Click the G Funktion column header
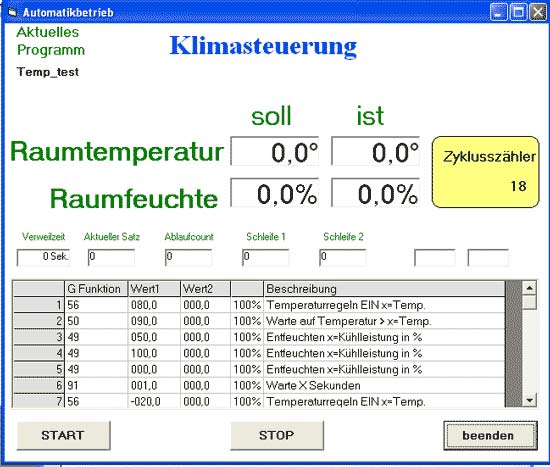The width and height of the screenshot is (550, 467). pos(96,289)
